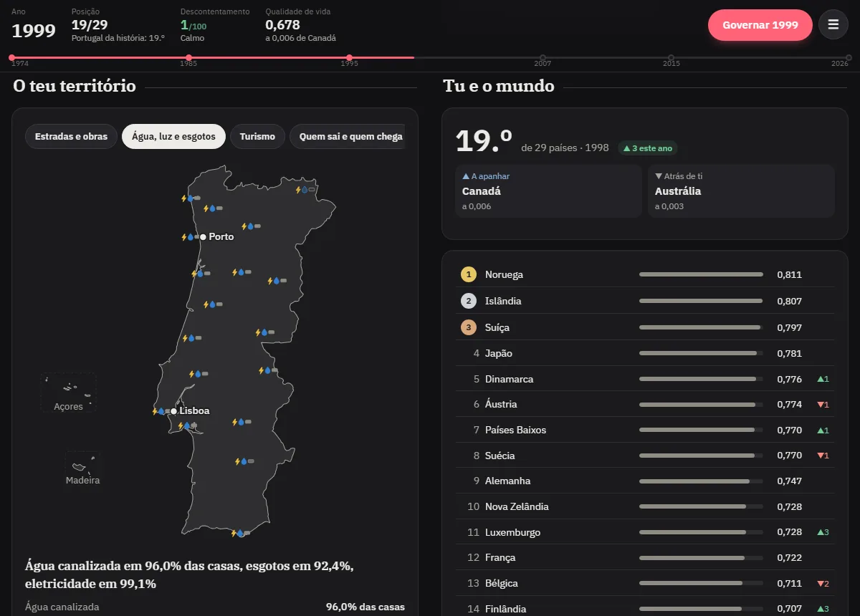
Task: Click the silver rank 2 medal
Action: click(469, 301)
